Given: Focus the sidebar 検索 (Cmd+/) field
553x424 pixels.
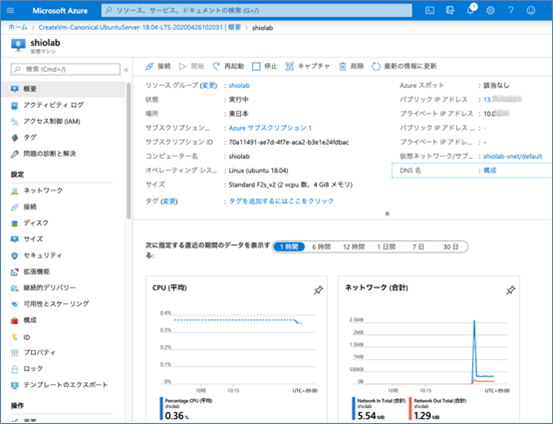Looking at the screenshot, I should (66, 69).
